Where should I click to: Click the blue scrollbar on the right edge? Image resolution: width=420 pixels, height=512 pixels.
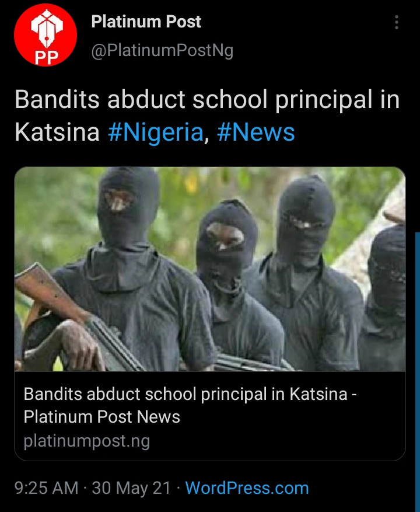click(418, 371)
